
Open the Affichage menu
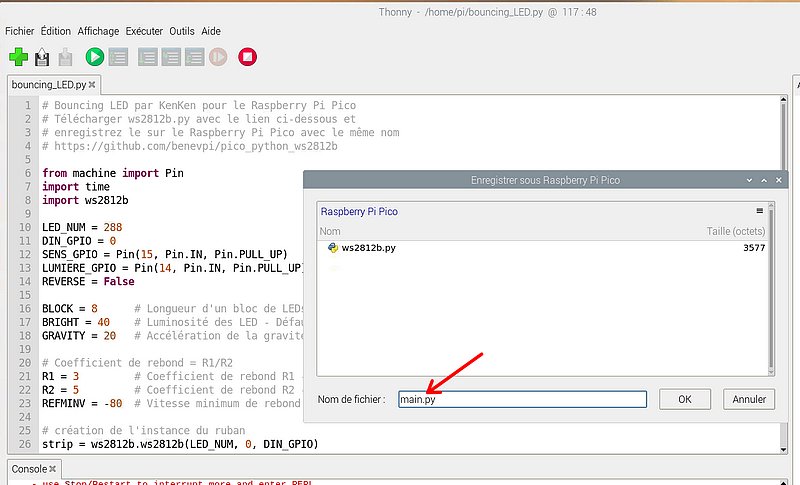[98, 31]
